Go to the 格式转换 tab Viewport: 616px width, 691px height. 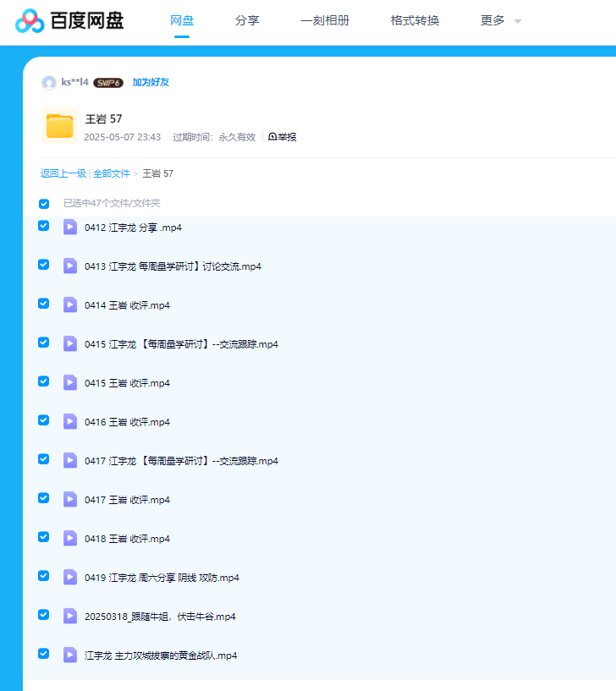coord(415,21)
